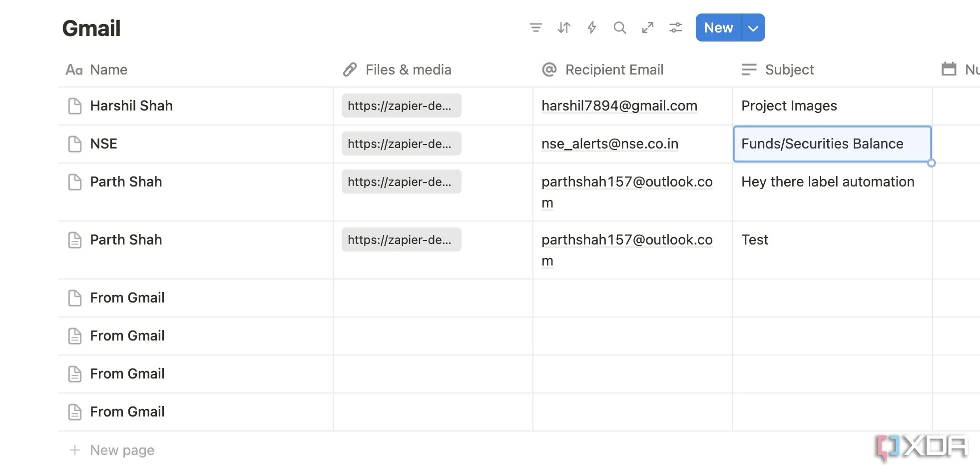The width and height of the screenshot is (980, 475).
Task: Open the zapier file link in Harshil Shah row
Action: click(x=401, y=105)
